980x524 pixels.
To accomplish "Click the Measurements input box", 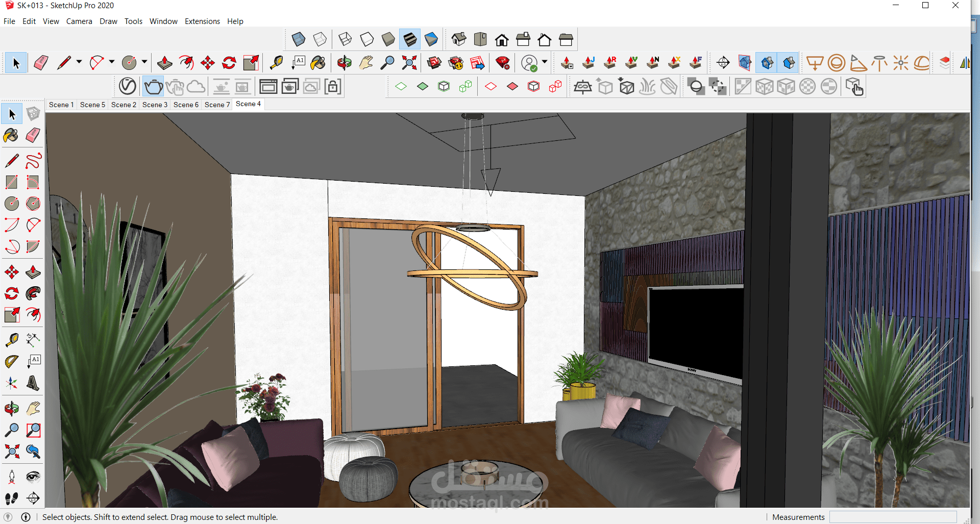I will [893, 517].
